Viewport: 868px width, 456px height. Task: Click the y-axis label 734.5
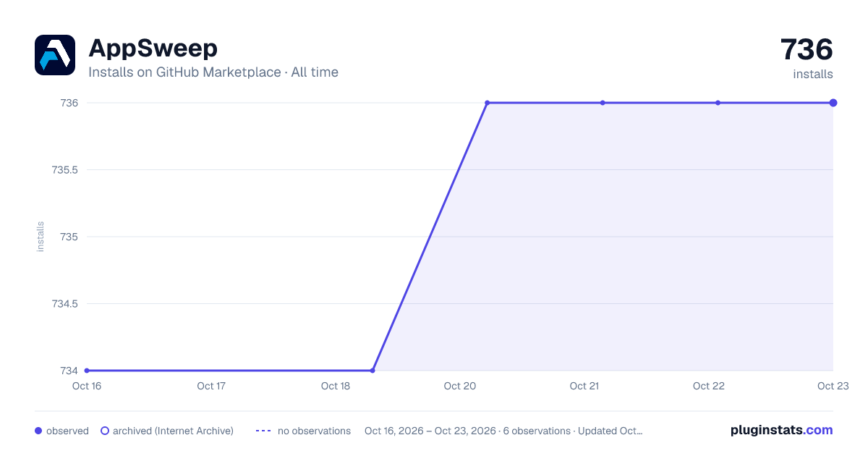65,304
